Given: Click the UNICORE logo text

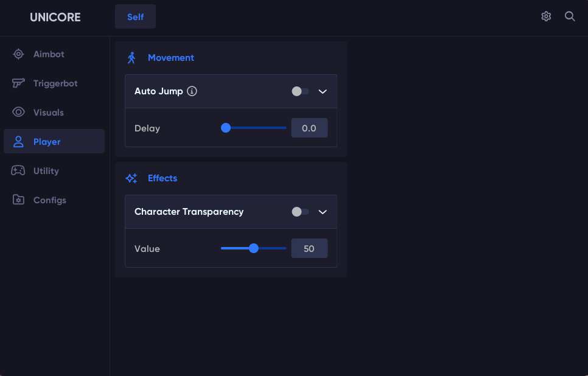Looking at the screenshot, I should [55, 17].
